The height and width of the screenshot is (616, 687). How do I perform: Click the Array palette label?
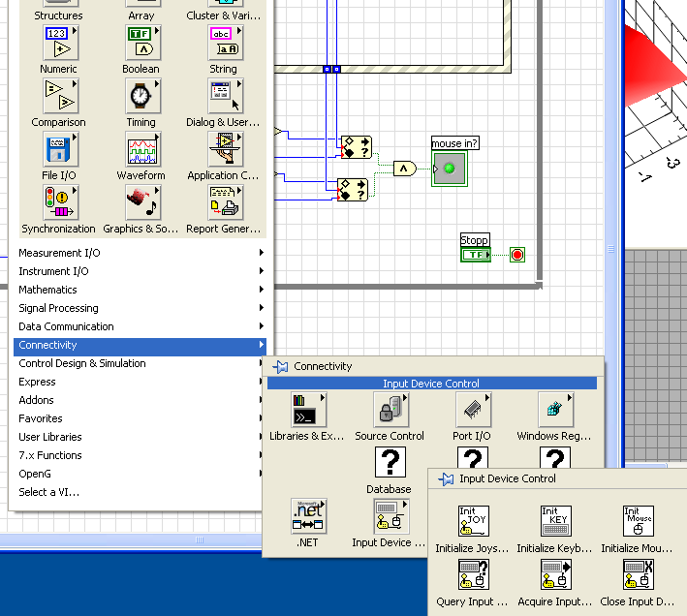[141, 15]
